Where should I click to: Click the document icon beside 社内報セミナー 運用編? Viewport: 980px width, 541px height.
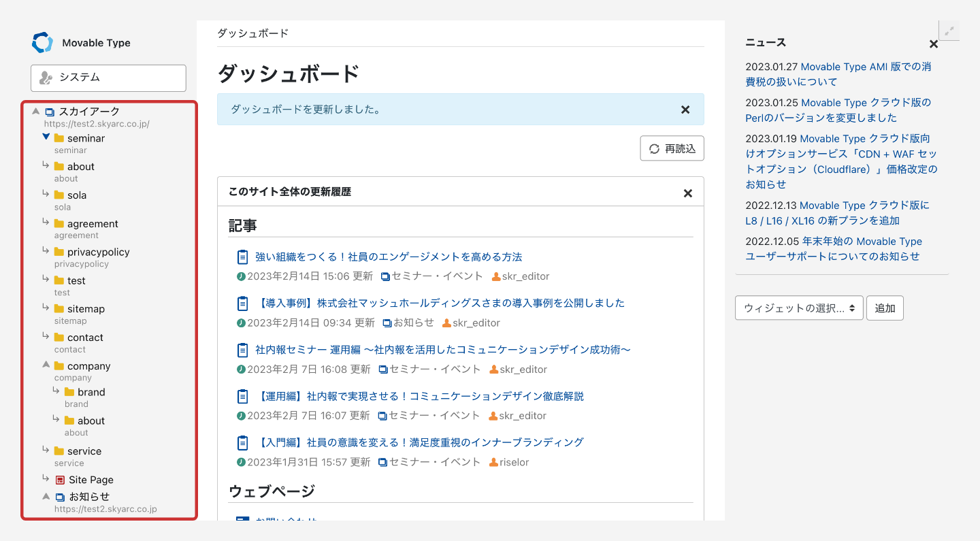[242, 350]
